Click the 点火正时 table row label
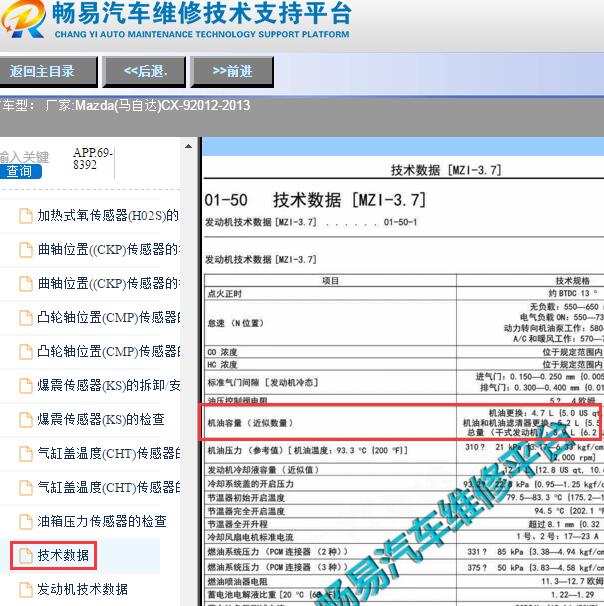 (225, 294)
